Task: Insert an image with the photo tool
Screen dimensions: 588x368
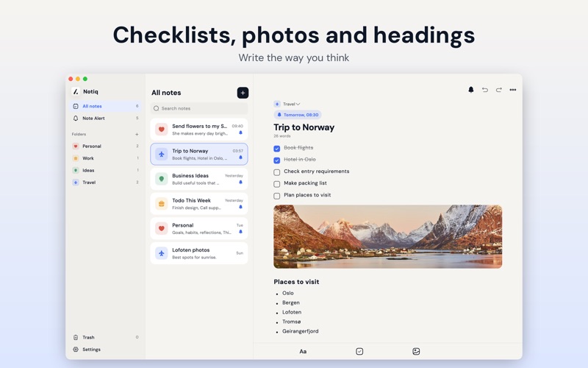Action: (x=416, y=352)
